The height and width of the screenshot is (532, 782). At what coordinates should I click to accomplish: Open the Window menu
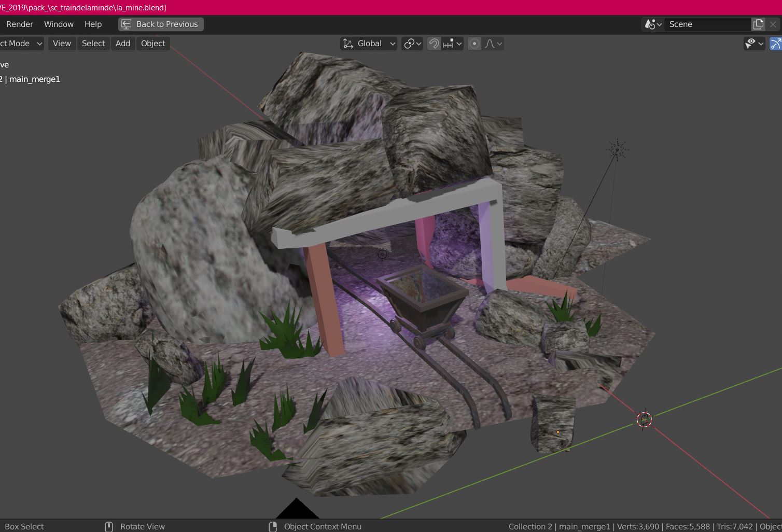pyautogui.click(x=59, y=24)
